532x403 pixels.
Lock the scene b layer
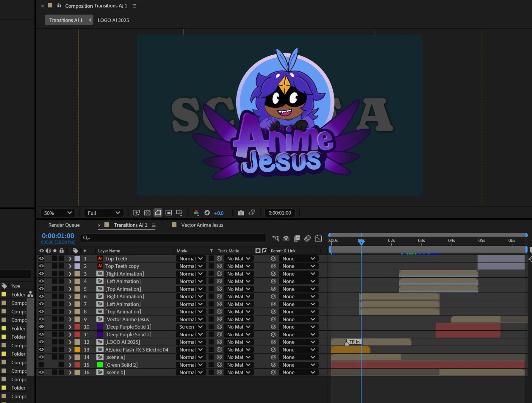click(x=61, y=372)
